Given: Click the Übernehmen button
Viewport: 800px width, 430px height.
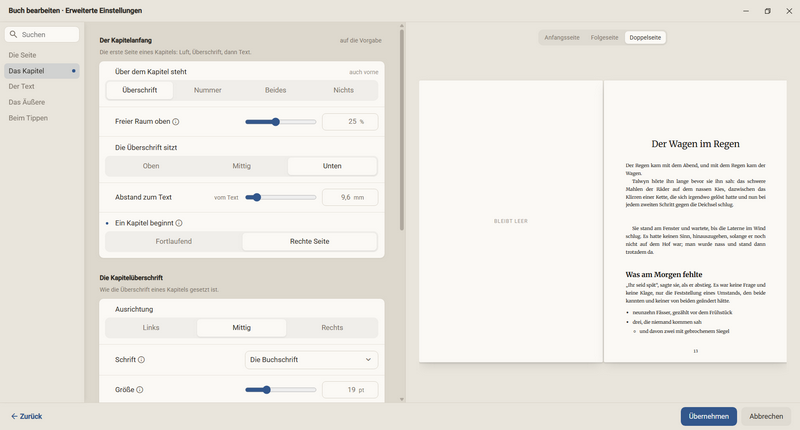Looking at the screenshot, I should pos(709,416).
